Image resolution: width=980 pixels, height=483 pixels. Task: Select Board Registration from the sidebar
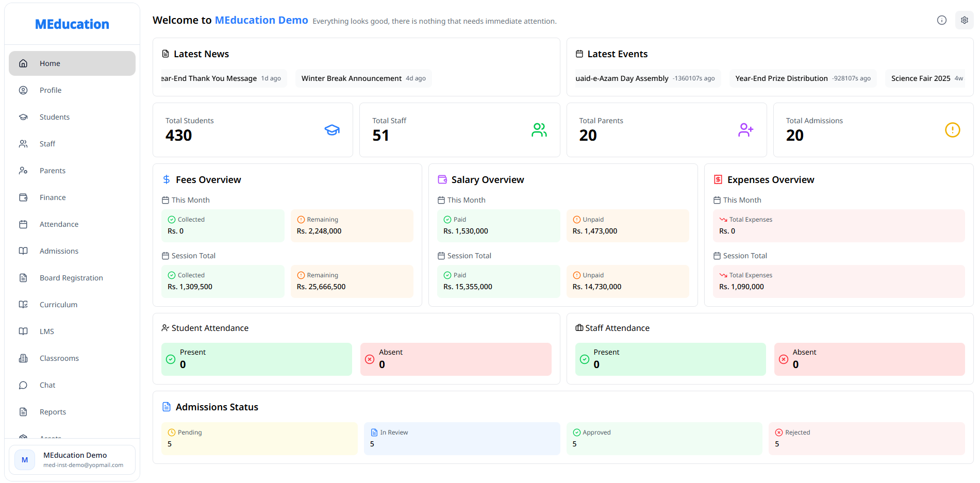[x=71, y=277]
